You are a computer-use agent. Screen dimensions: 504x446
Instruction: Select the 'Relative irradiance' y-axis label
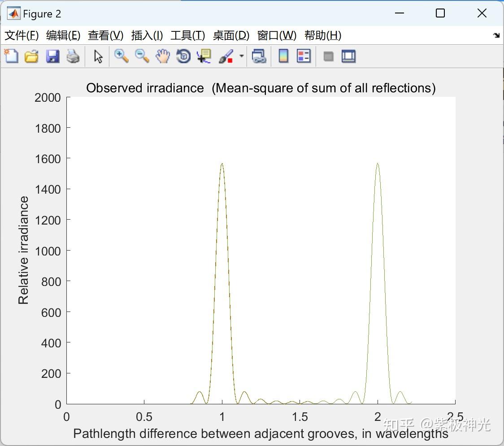[23, 250]
